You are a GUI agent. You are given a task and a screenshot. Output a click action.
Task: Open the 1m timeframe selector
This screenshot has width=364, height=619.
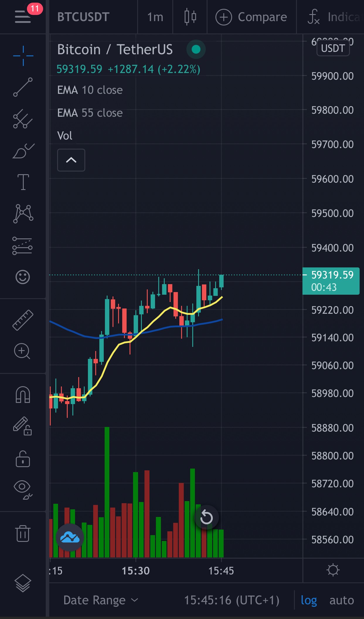click(155, 17)
